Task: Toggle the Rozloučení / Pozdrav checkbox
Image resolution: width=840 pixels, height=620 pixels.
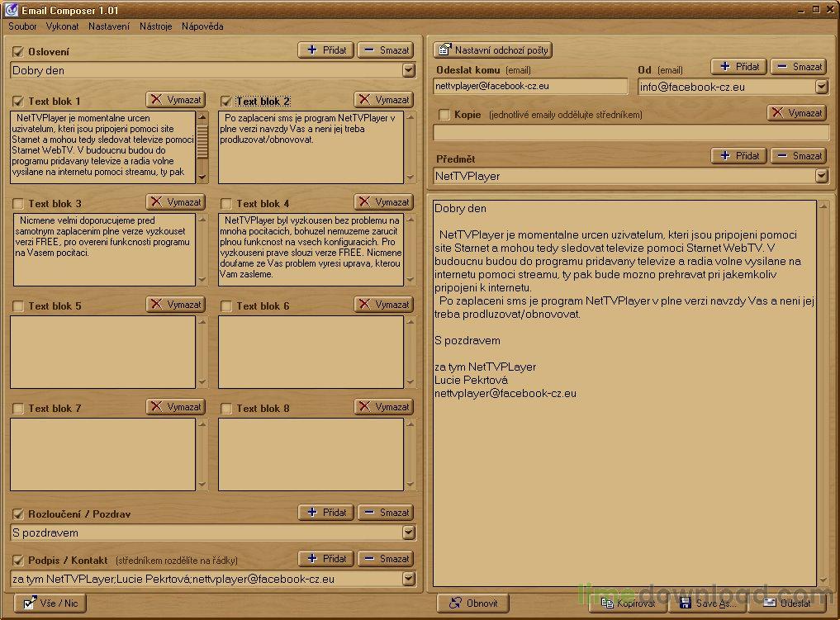Action: click(x=18, y=514)
